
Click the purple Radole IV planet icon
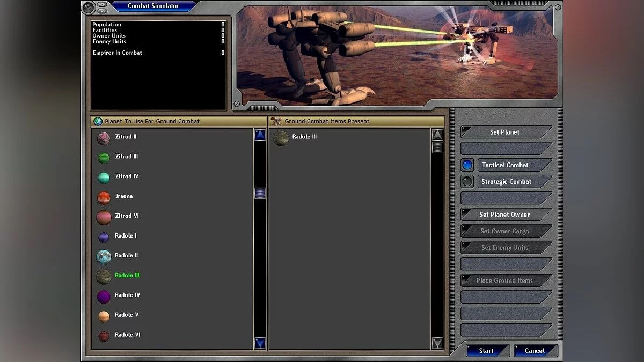(104, 296)
